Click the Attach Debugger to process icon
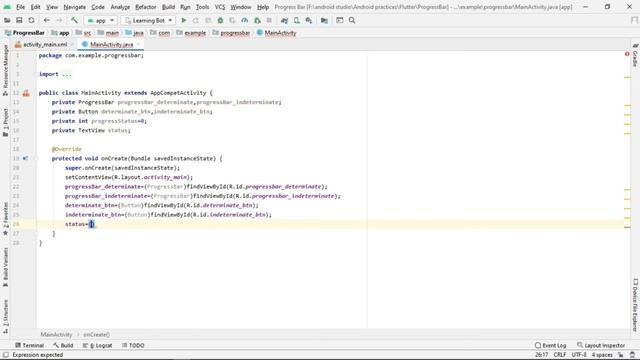Image resolution: width=640 pixels, height=360 pixels. point(257,20)
